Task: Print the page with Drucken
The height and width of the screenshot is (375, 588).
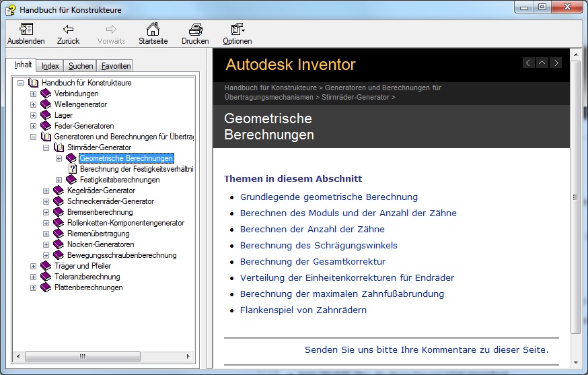Action: click(x=195, y=29)
